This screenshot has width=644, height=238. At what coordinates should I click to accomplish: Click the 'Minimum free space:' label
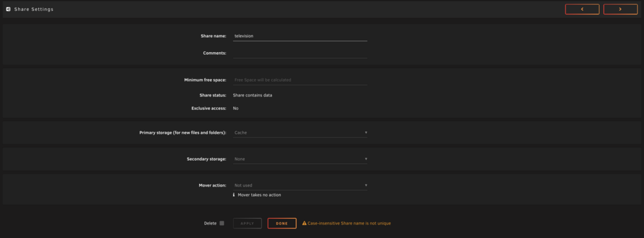(x=205, y=80)
